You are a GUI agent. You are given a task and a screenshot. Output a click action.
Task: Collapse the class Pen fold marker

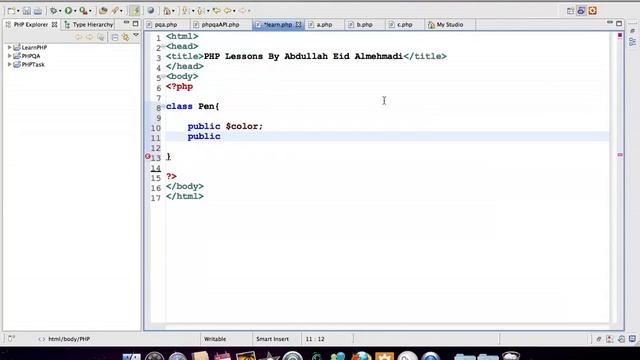pyautogui.click(x=163, y=106)
